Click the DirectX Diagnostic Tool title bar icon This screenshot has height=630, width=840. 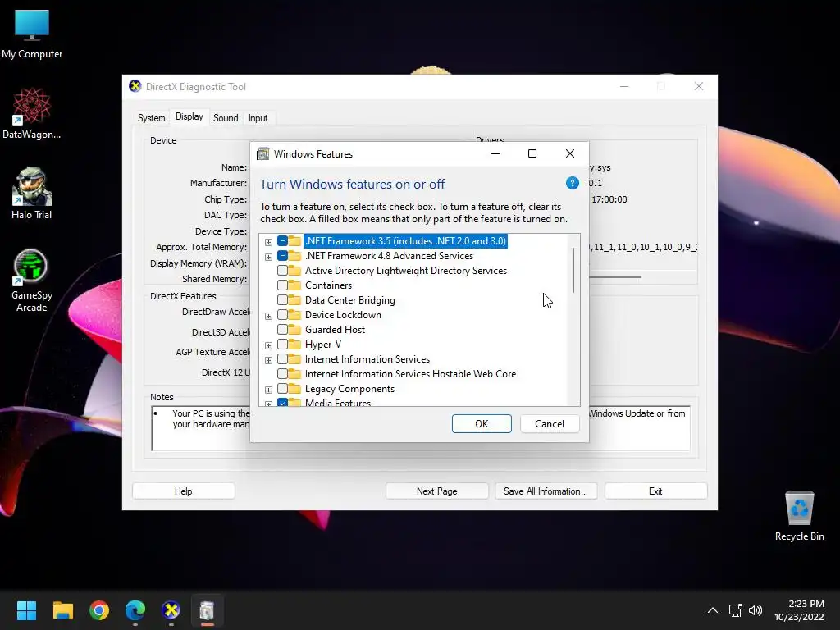coord(135,86)
